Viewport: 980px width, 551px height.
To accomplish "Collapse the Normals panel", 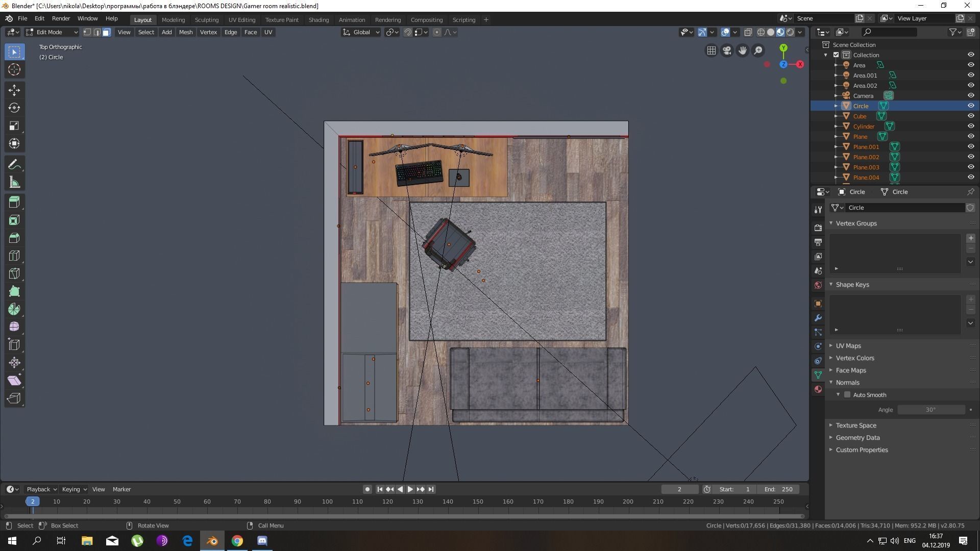I will [x=847, y=383].
